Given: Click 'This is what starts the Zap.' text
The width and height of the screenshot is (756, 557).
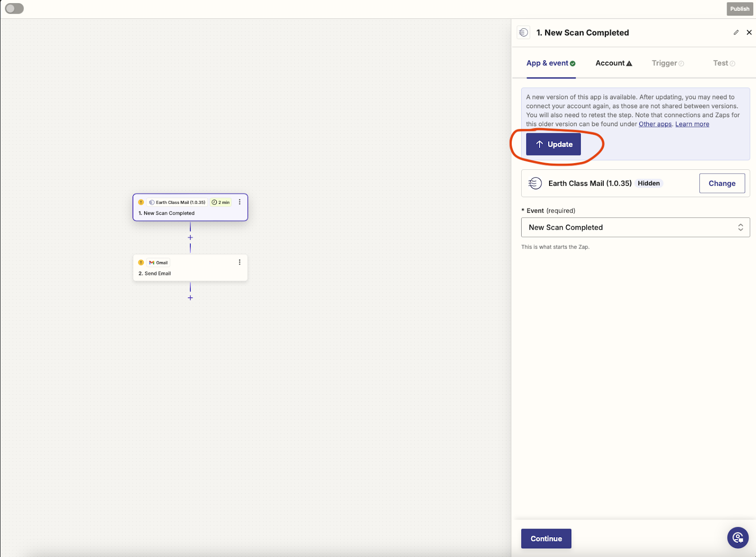Looking at the screenshot, I should coord(555,247).
